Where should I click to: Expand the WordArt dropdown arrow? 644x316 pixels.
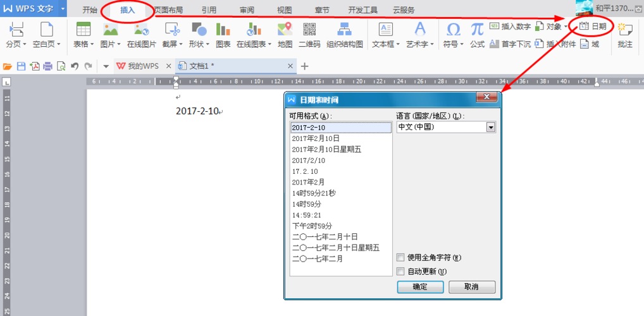[x=432, y=44]
